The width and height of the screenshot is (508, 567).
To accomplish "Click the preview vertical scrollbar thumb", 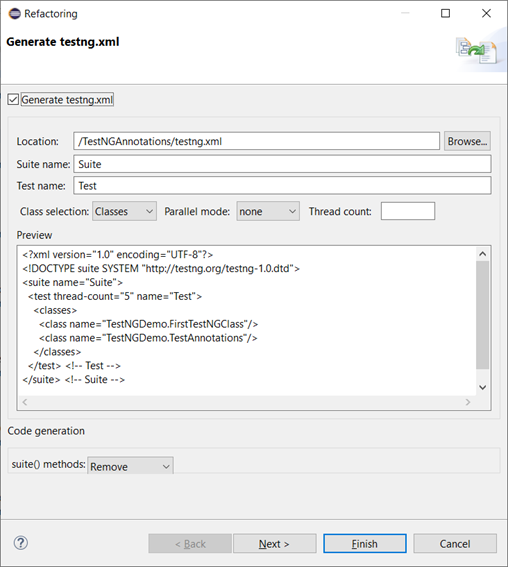I will [x=482, y=315].
